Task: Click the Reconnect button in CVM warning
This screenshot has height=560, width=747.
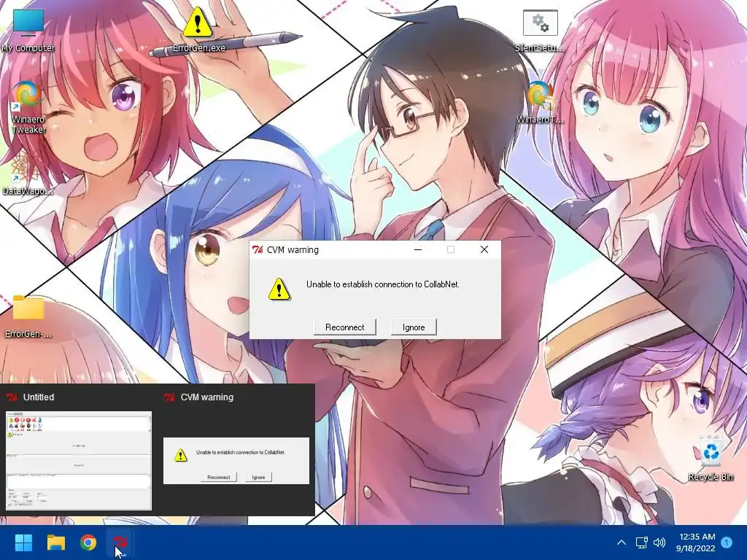Action: (x=344, y=327)
